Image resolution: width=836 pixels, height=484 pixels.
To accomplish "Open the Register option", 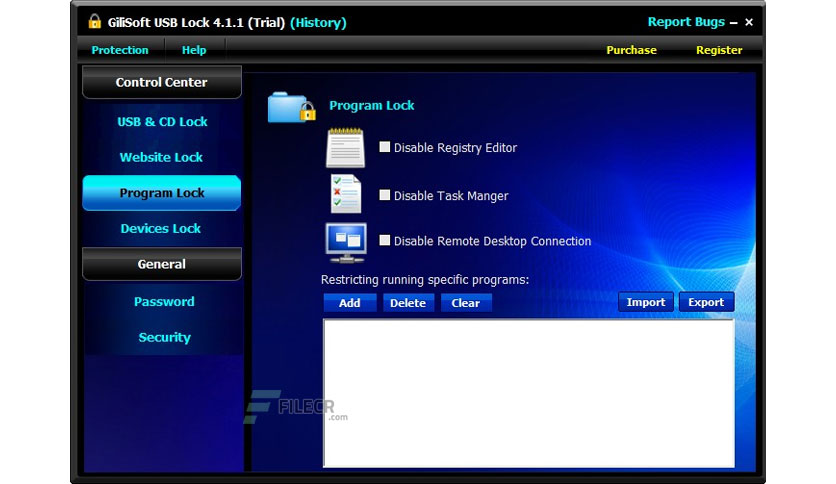I will (x=719, y=50).
